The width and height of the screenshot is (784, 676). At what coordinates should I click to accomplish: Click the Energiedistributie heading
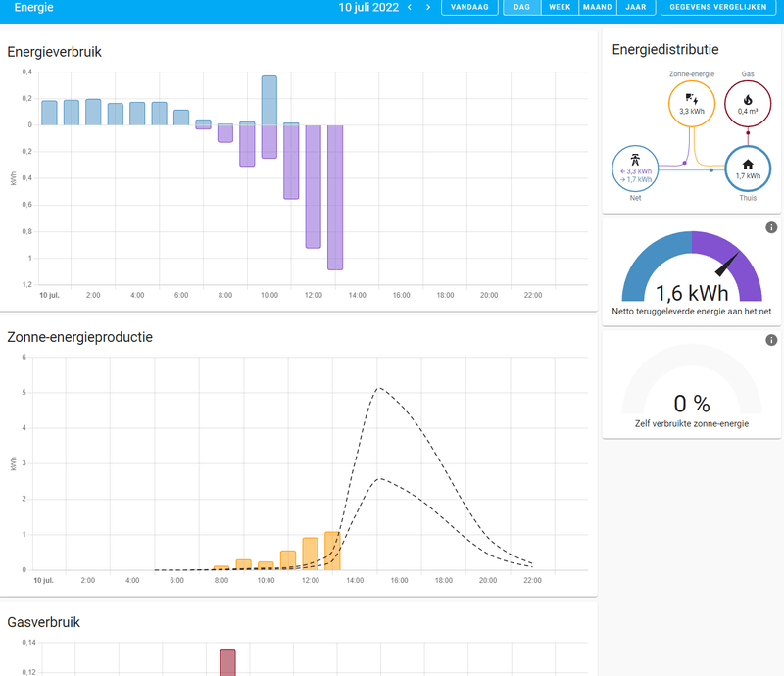click(x=665, y=50)
